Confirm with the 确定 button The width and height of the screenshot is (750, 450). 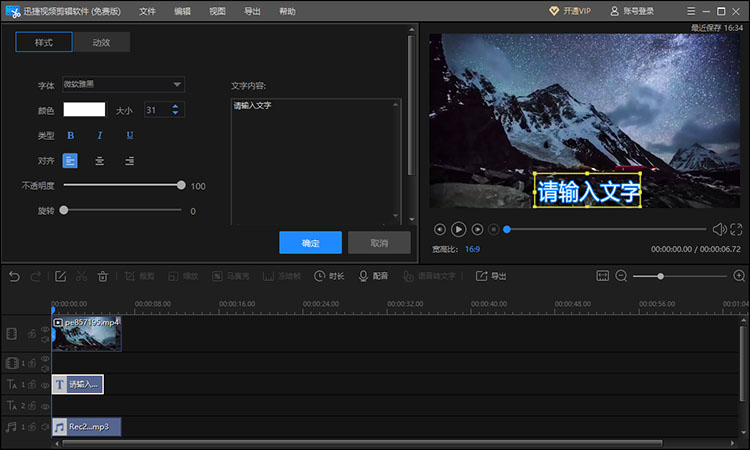point(310,243)
